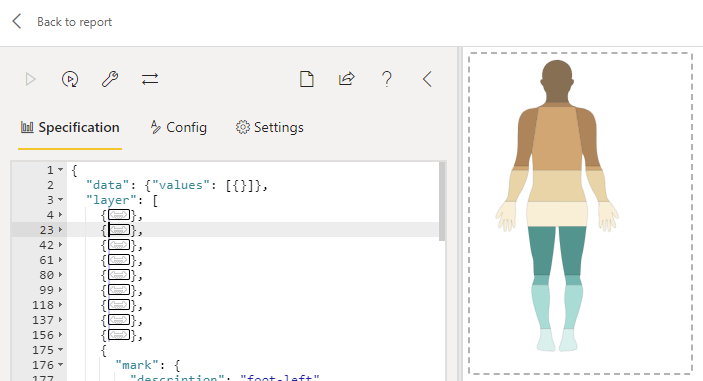Expand the folded block at line 61
Screen dimensions: 703x381
point(61,260)
